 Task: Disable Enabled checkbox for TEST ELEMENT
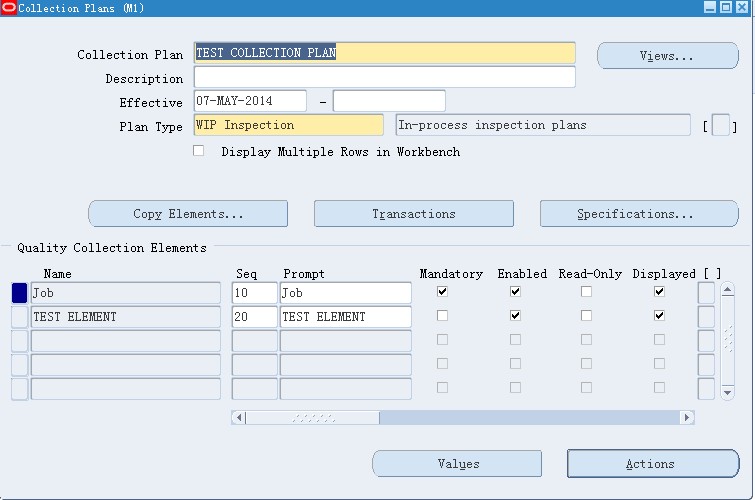(515, 316)
